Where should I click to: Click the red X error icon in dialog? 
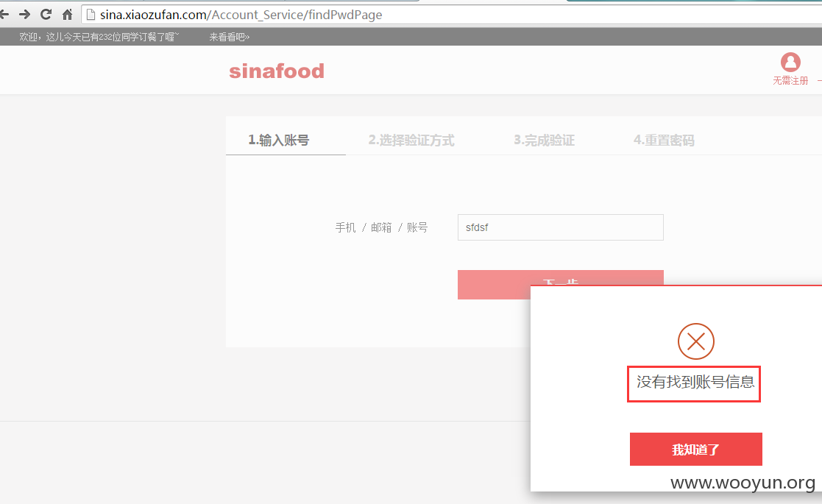[695, 341]
